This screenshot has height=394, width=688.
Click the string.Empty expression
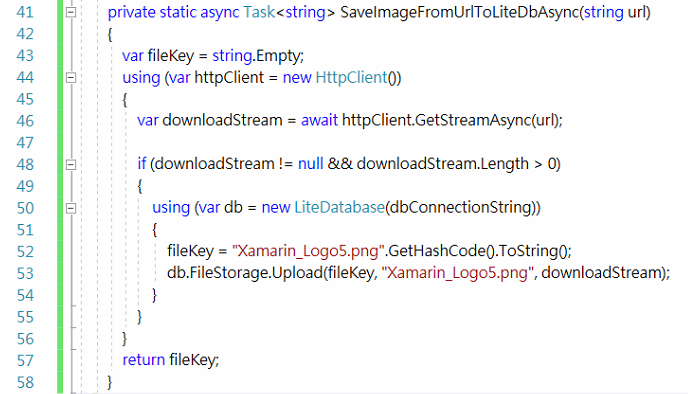click(257, 56)
